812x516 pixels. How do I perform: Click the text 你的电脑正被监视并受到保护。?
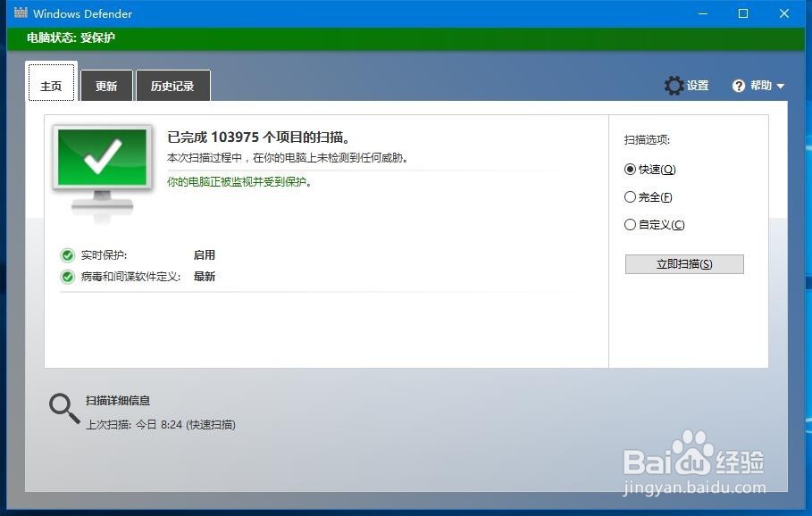[x=239, y=182]
